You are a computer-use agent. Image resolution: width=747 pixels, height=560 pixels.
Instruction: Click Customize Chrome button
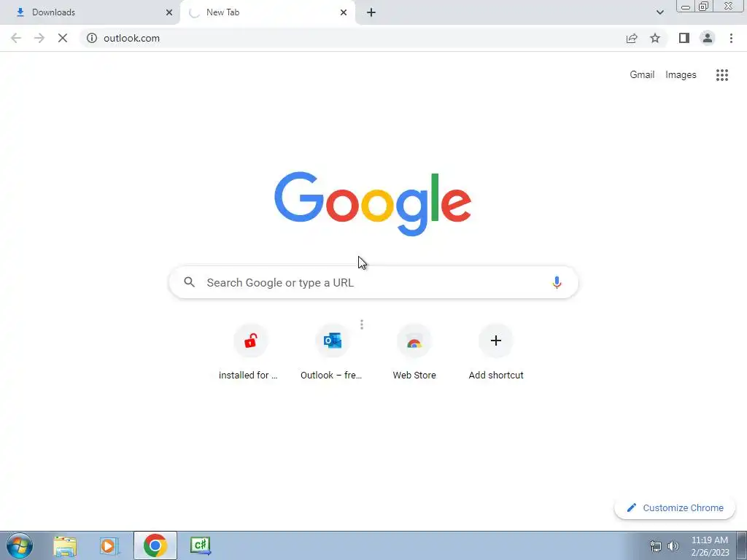tap(675, 507)
